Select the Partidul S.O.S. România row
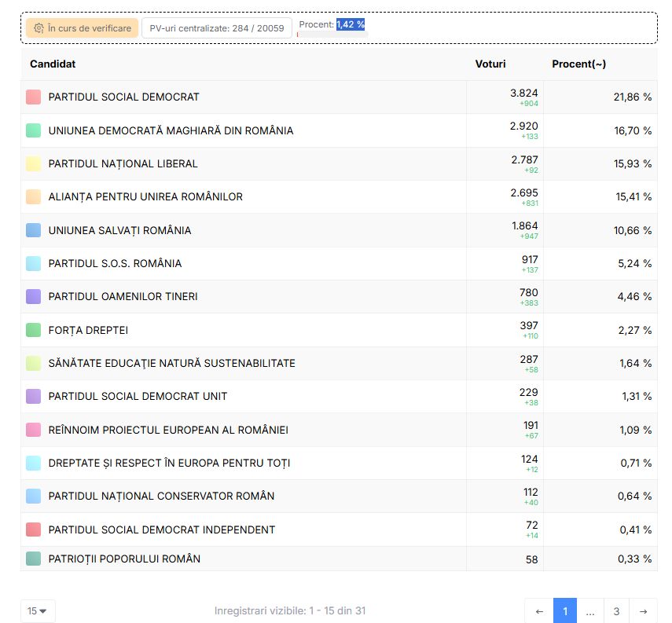 point(115,263)
